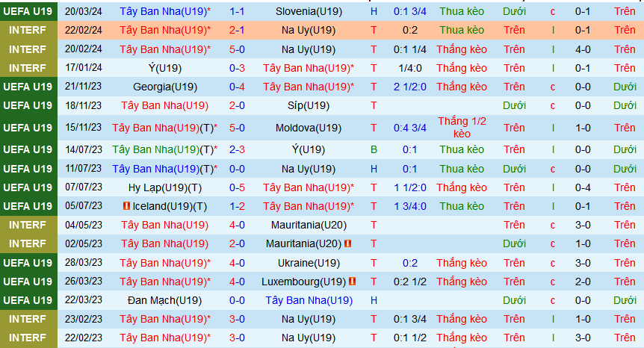The height and width of the screenshot is (348, 644).
Task: Click the handicap 1 1/2:0 on the Hy Lạp row
Action: (410, 188)
